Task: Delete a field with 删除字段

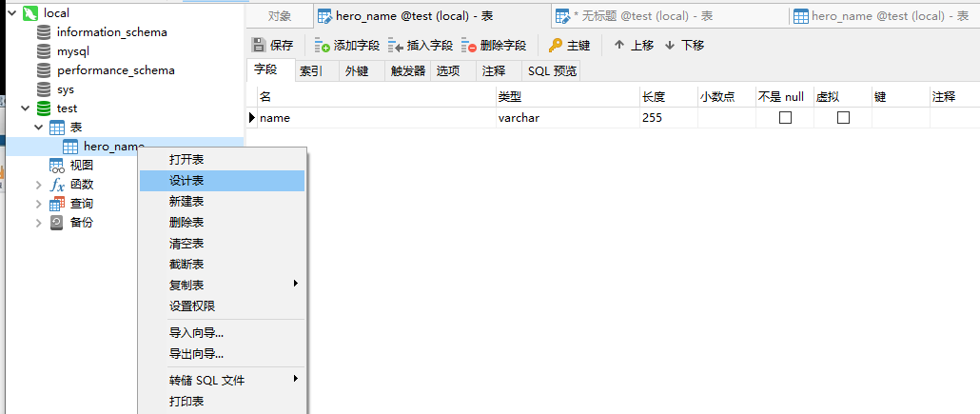Action: 495,45
